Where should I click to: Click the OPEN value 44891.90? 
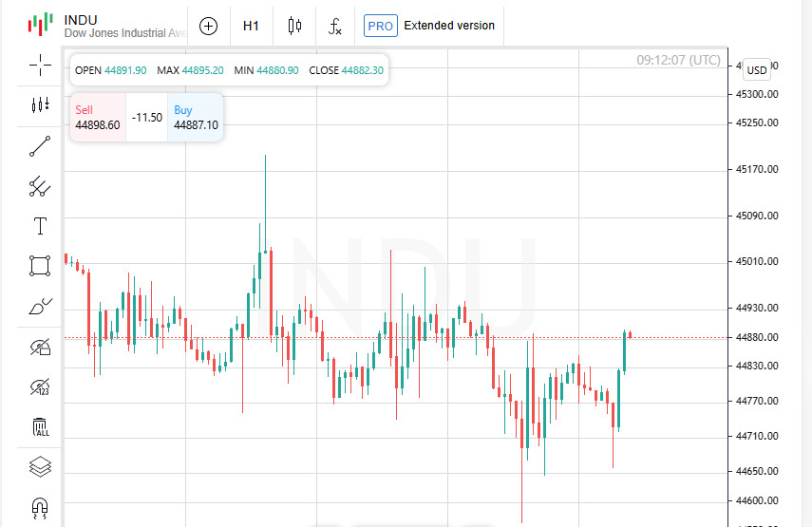125,70
